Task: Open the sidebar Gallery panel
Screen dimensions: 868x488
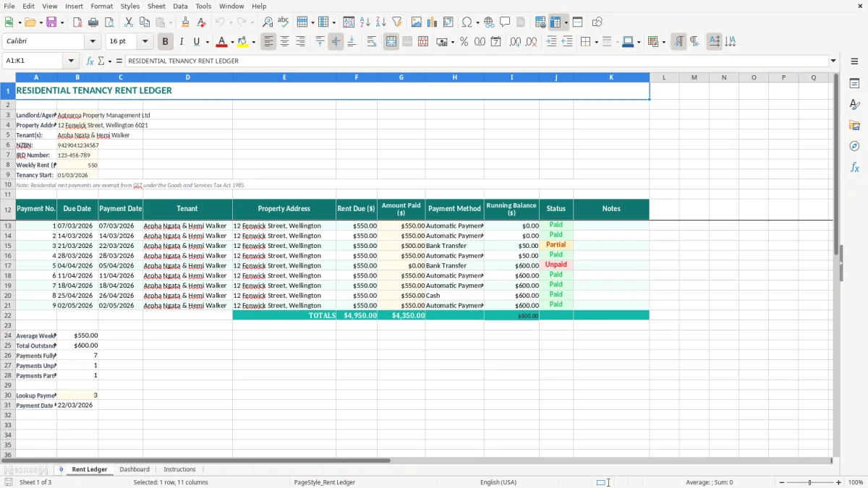Action: [854, 125]
